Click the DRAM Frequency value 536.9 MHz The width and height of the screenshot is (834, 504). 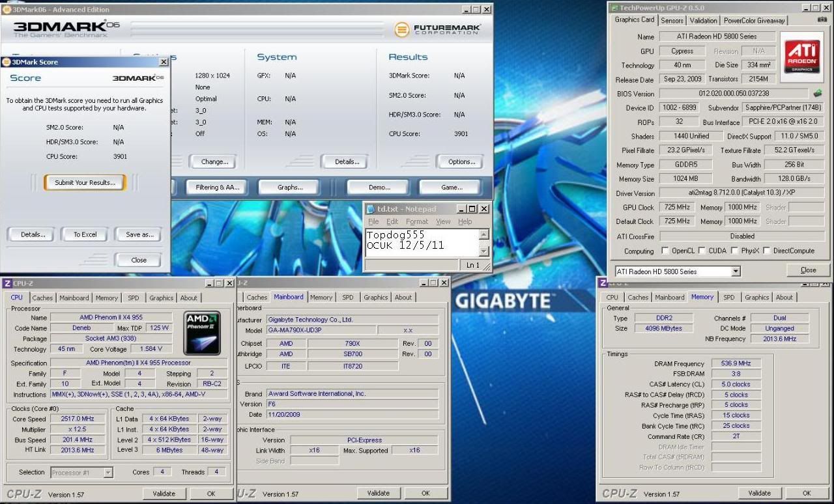click(x=736, y=363)
